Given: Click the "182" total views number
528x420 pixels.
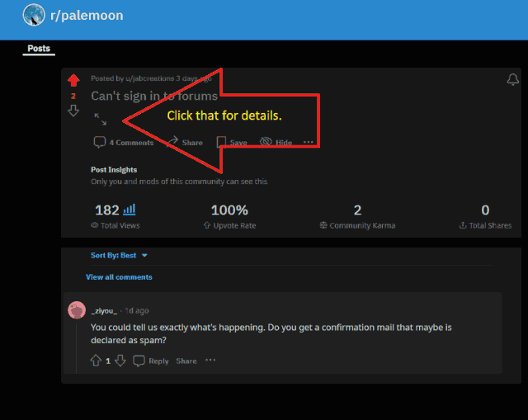Looking at the screenshot, I should click(x=107, y=210).
